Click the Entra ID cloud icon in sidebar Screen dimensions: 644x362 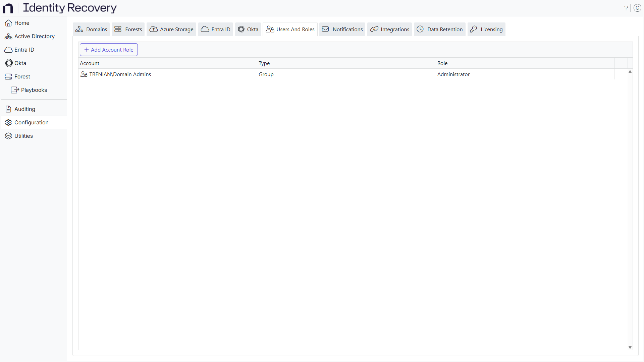8,50
